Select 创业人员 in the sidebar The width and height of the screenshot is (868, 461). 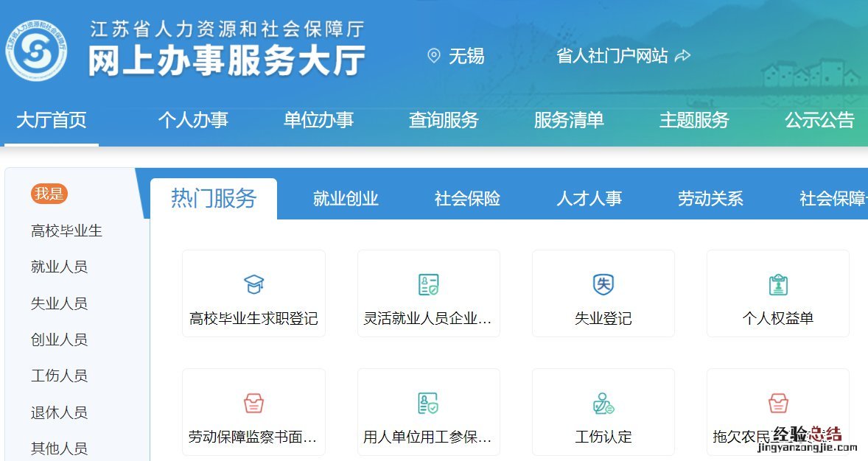[x=59, y=339]
